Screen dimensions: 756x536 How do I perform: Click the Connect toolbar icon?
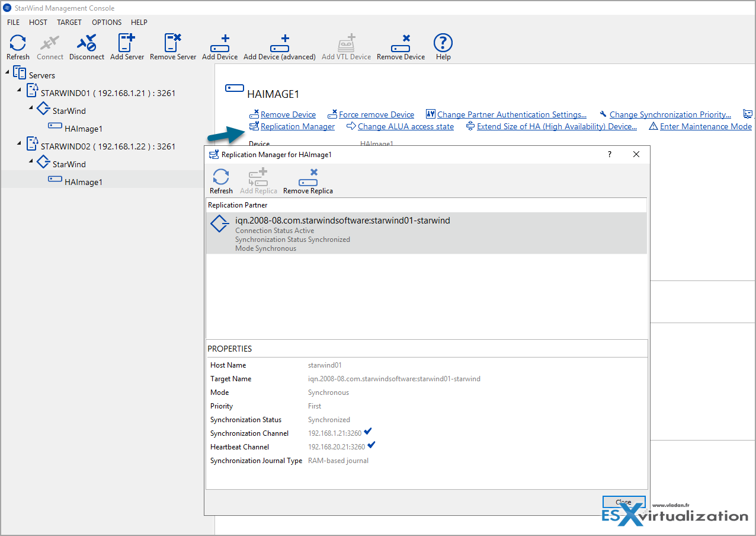click(50, 43)
